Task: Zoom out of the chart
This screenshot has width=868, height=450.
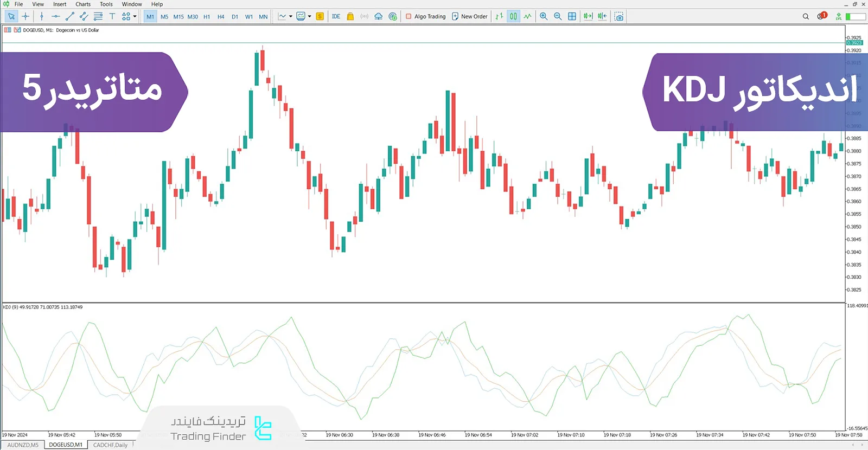Action: tap(558, 16)
